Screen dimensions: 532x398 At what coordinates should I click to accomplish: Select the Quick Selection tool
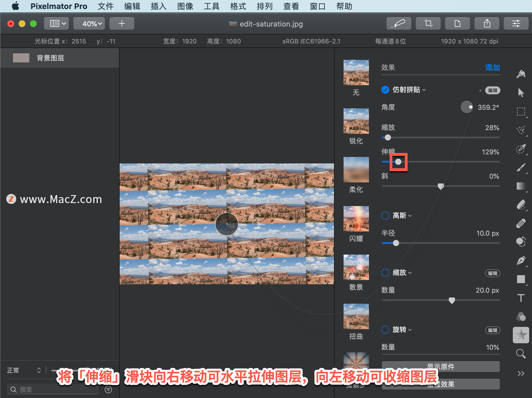pos(521,149)
